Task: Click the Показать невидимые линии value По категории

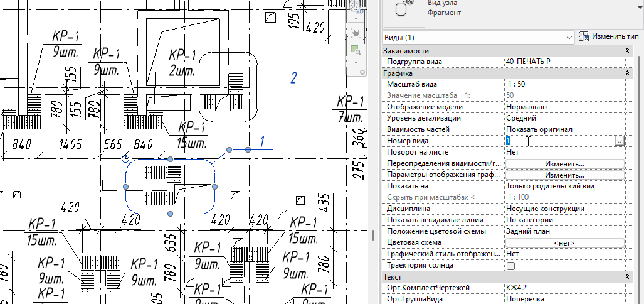Action: click(564, 220)
